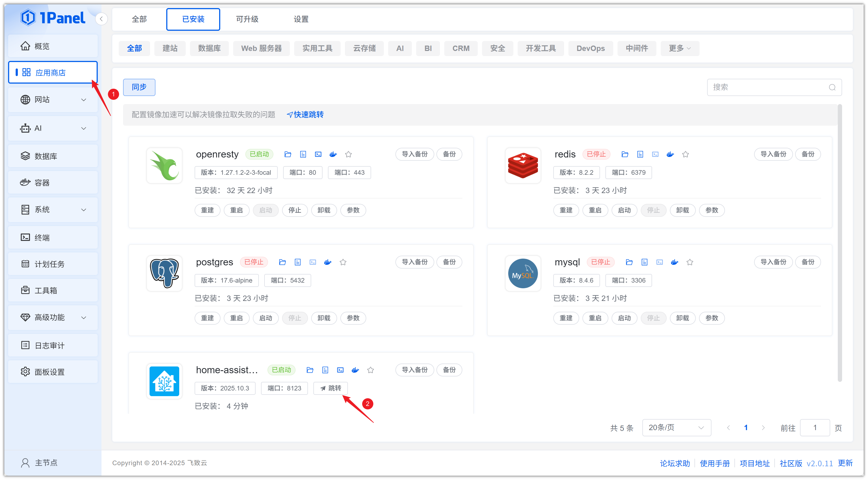Click the 同步 sync button
This screenshot has width=868, height=480.
pyautogui.click(x=139, y=87)
